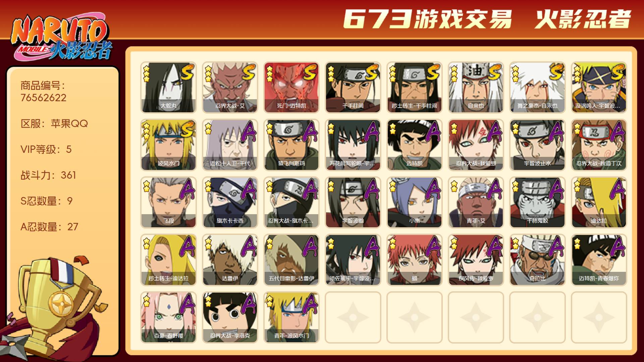Select the 大蛇丸 ninja card
Viewport: 644px width, 362px height.
click(168, 87)
